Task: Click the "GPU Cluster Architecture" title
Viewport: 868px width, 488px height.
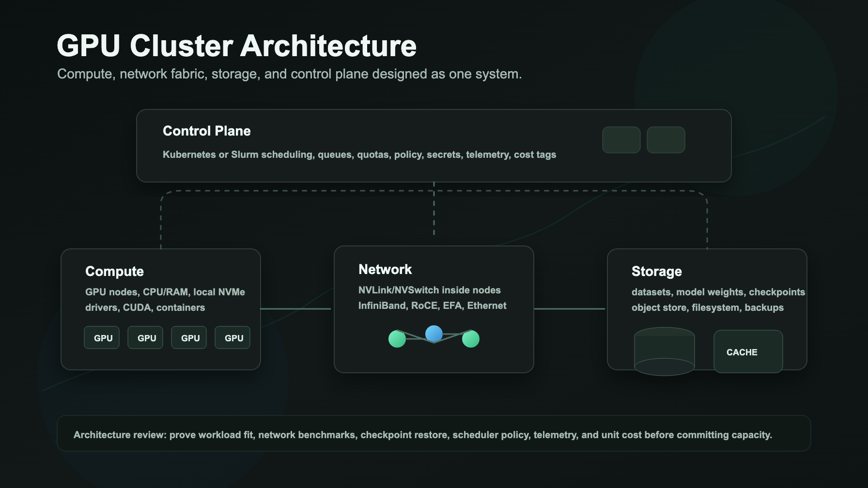Action: 237,46
